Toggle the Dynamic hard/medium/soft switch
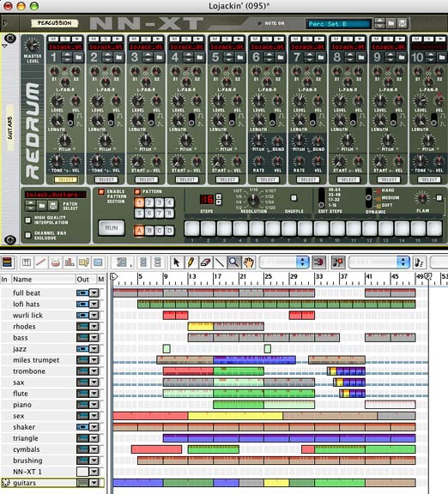This screenshot has width=448, height=494. 368,198
